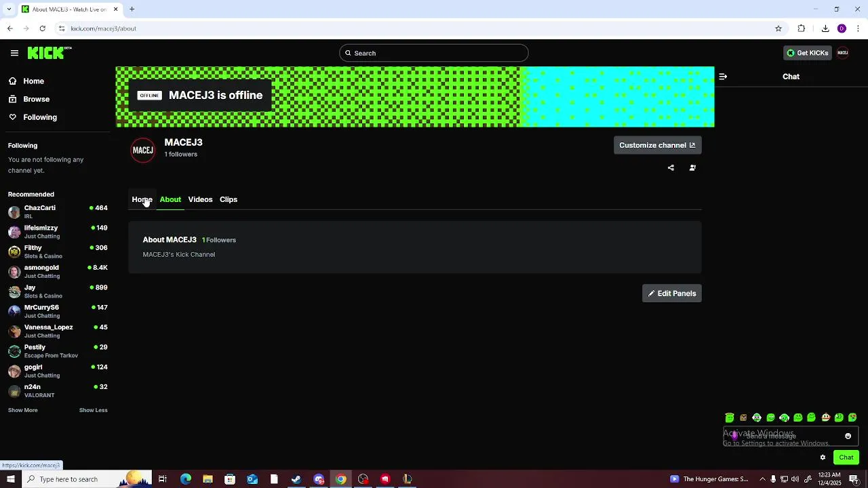Click the Kick search input field
This screenshot has width=868, height=488.
point(434,53)
